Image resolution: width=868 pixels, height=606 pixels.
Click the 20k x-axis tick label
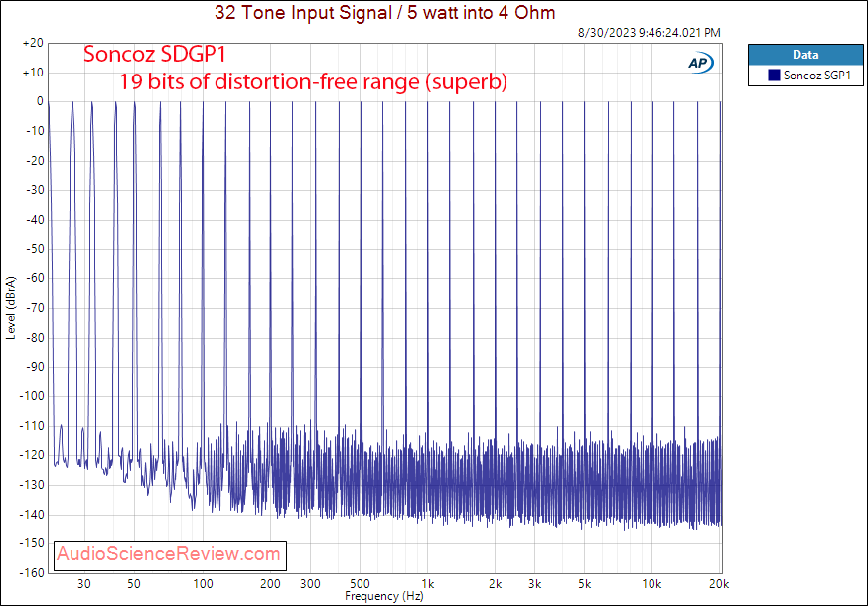719,584
